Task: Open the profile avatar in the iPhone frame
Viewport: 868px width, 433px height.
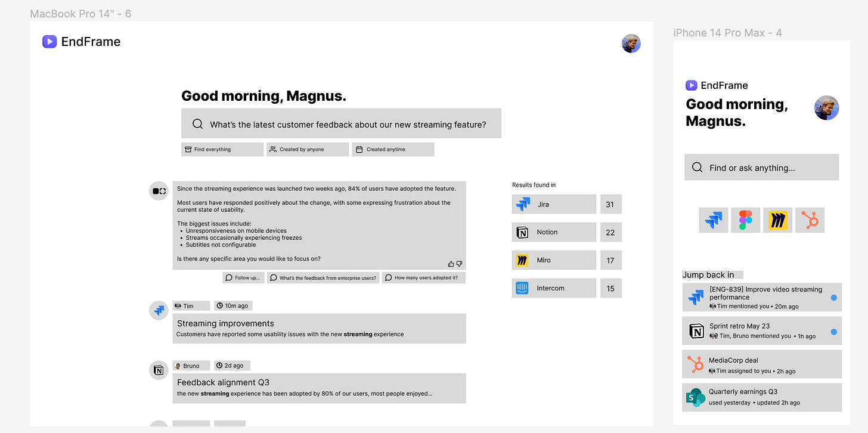Action: (x=826, y=107)
